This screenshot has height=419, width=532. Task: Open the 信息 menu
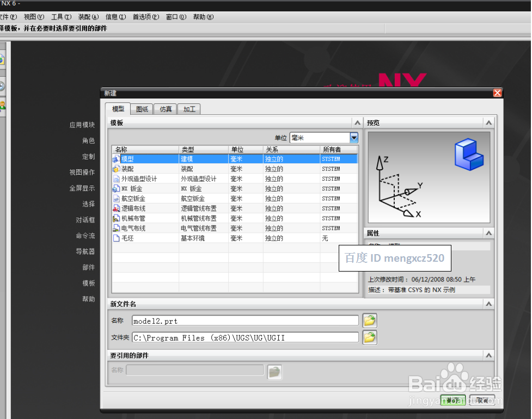coord(115,17)
